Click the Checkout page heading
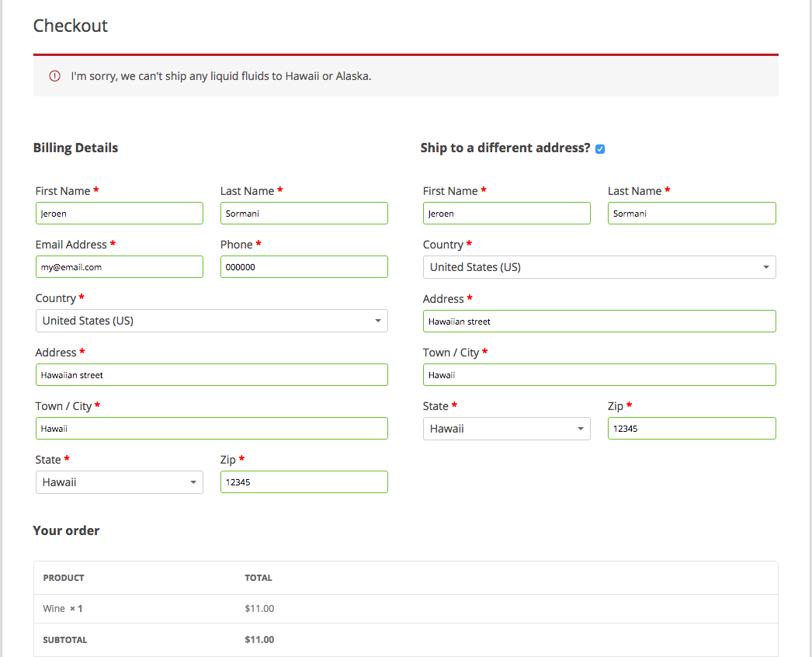This screenshot has width=812, height=657. pyautogui.click(x=70, y=26)
